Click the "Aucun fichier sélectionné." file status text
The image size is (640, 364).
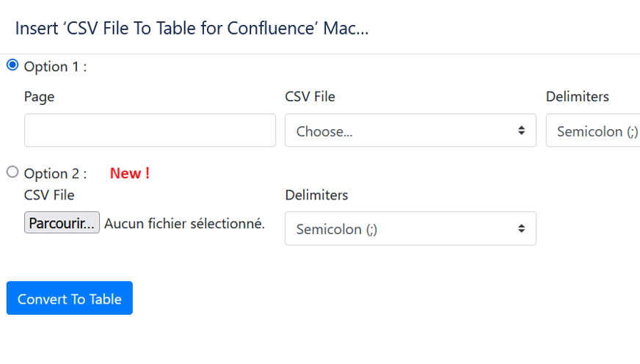184,224
